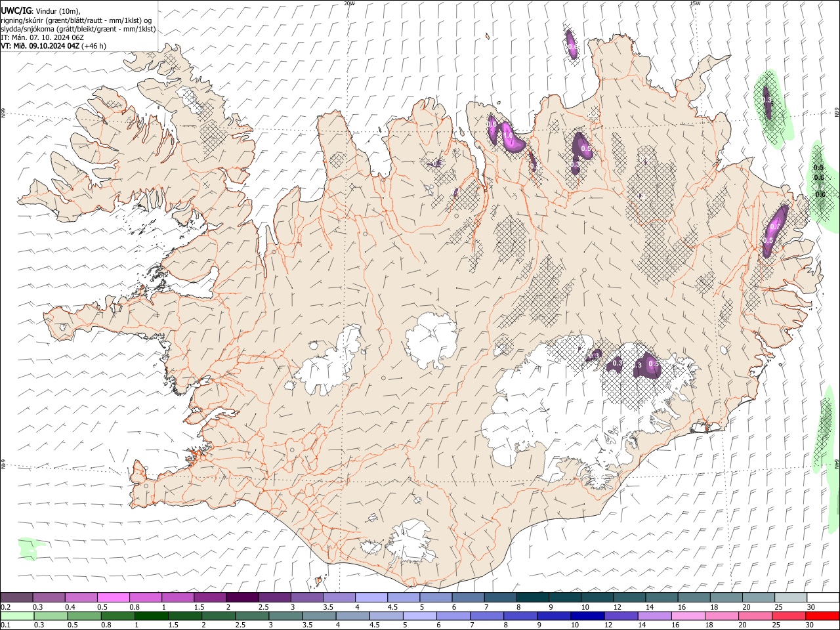
Task: Click the upper legend swatch between 0.3 and 0.4
Action: coord(49,597)
